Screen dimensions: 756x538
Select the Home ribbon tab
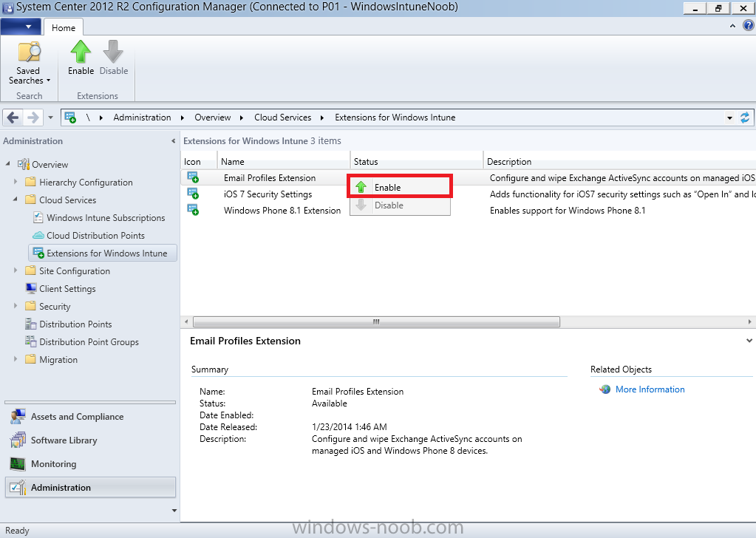64,27
